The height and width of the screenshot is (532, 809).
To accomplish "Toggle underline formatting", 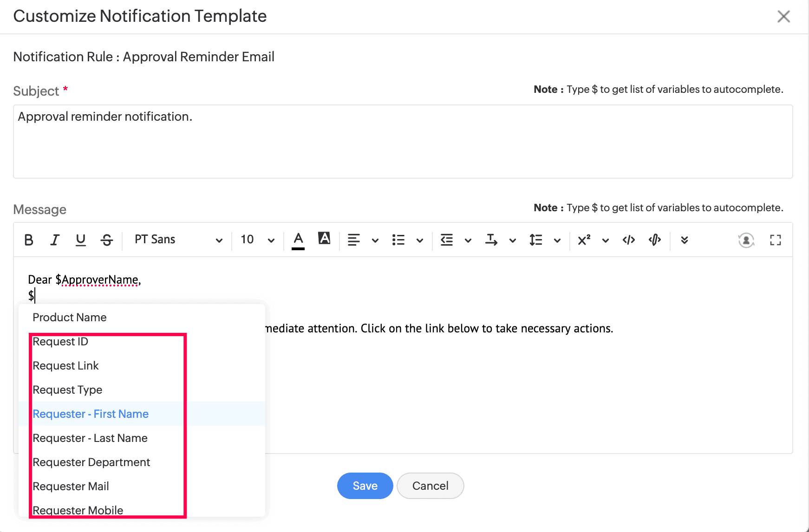I will coord(80,240).
